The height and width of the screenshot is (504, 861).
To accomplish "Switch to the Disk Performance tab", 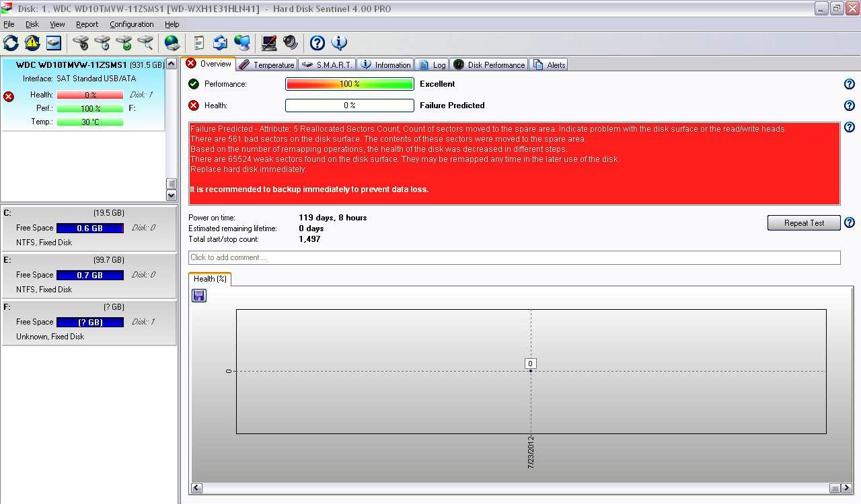I will click(489, 65).
